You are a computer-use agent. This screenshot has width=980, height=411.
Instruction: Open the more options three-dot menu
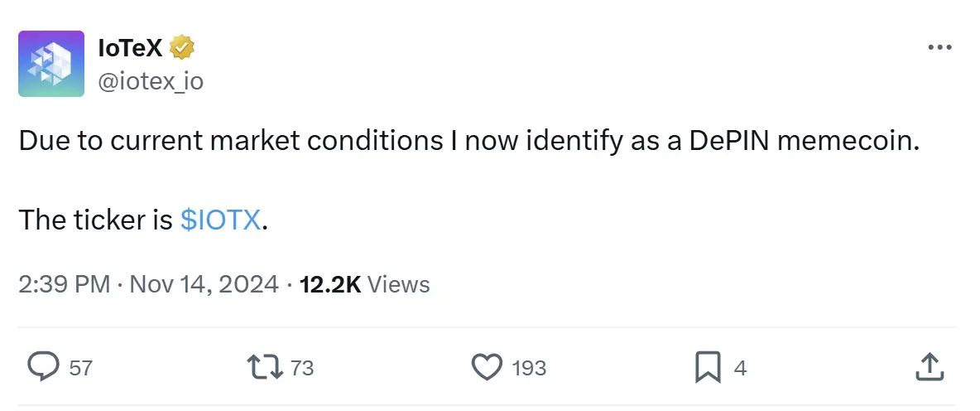point(940,48)
